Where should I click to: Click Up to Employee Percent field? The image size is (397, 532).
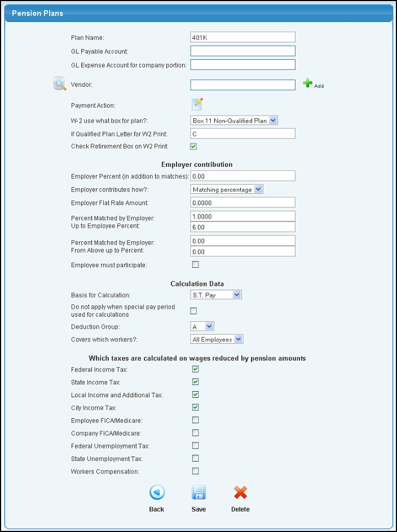point(243,227)
